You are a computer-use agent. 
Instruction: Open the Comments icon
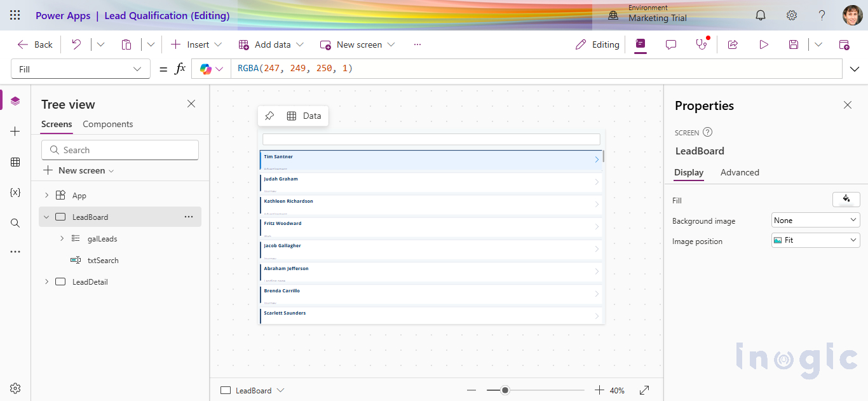[x=671, y=44]
